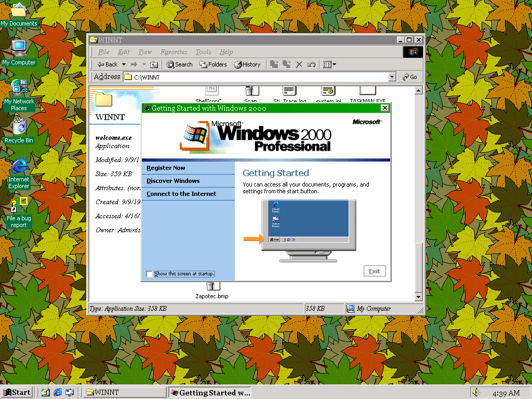Open the Views dropdown in the toolbar

(329, 64)
